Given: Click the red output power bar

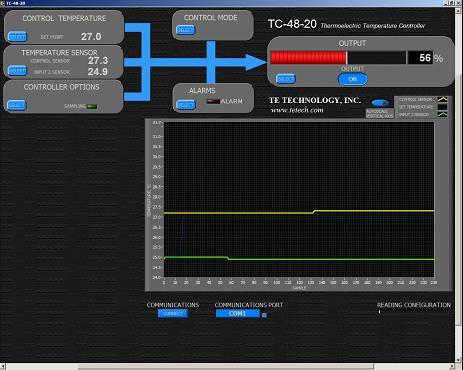Looking at the screenshot, I should [x=309, y=58].
